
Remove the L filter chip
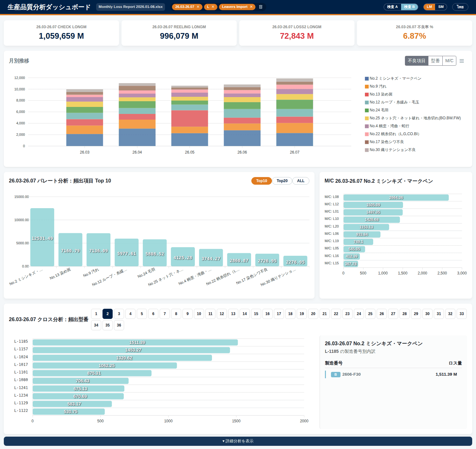(213, 7)
